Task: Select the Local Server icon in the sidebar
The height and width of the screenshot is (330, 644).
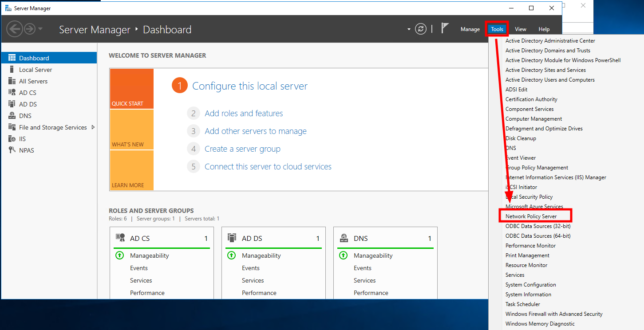Action: coord(12,69)
